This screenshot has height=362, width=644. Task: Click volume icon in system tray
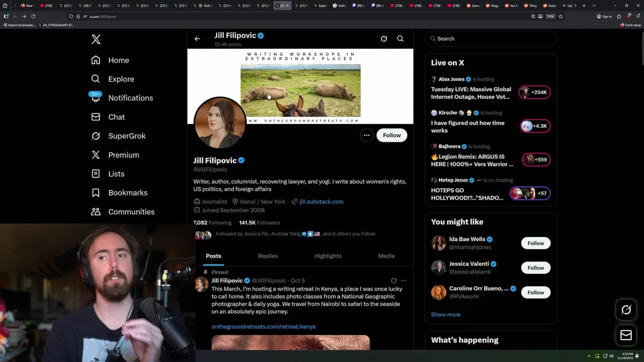click(611, 356)
